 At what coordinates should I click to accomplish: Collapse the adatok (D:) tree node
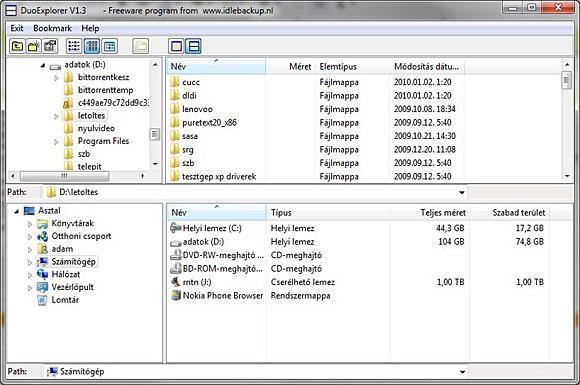pos(43,65)
